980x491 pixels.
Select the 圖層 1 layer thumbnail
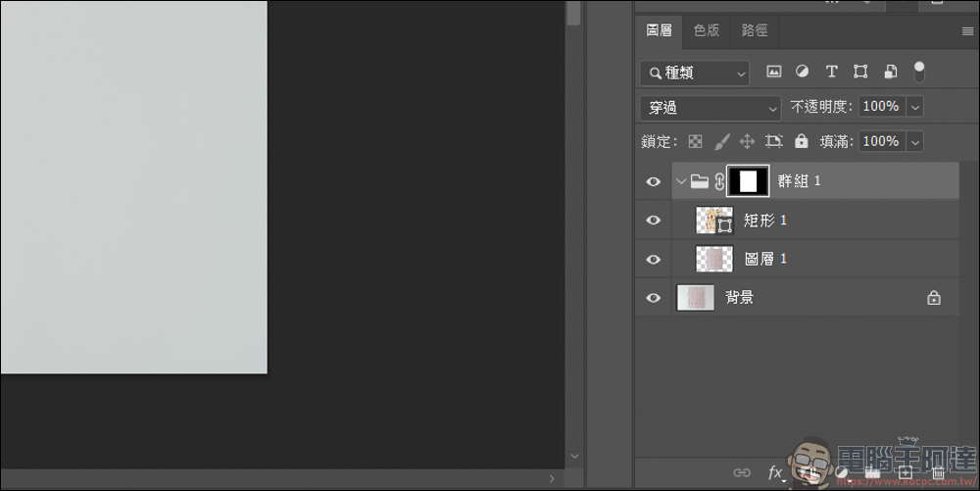click(x=714, y=260)
